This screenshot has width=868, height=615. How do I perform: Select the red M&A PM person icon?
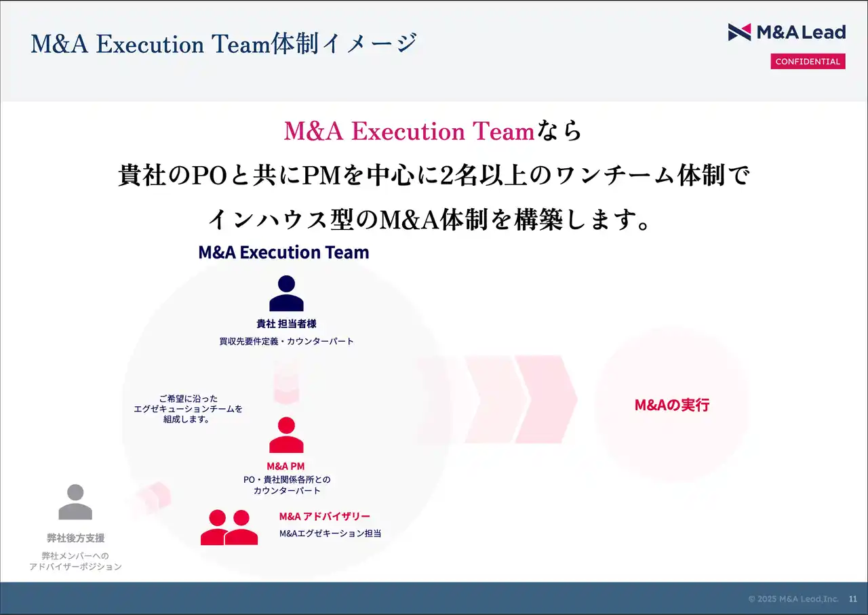coord(286,435)
